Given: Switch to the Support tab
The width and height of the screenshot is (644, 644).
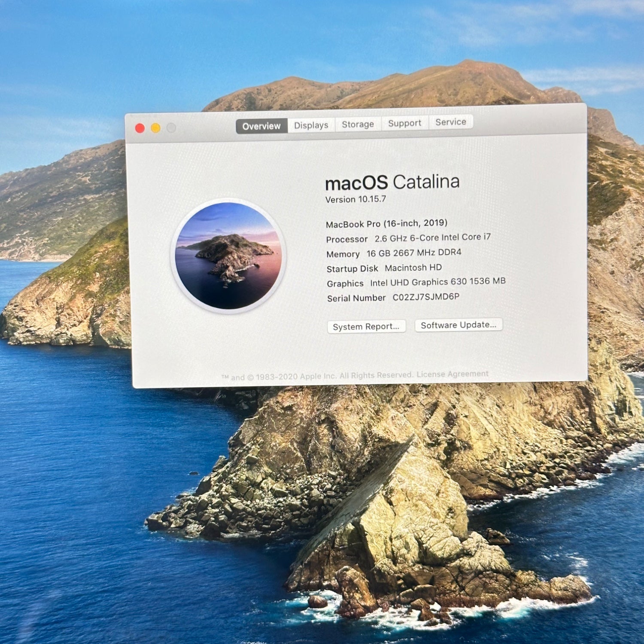Looking at the screenshot, I should [404, 123].
